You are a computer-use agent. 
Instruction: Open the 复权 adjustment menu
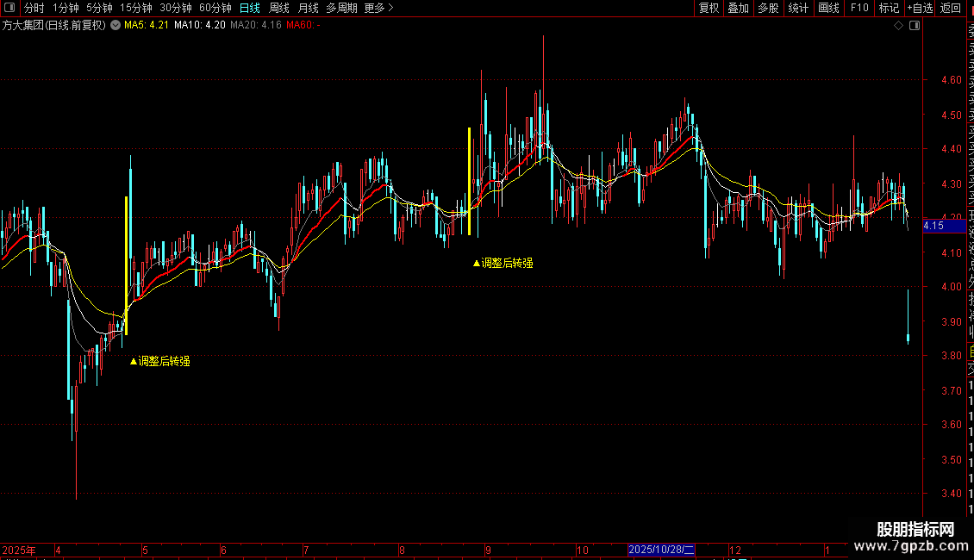click(x=709, y=8)
